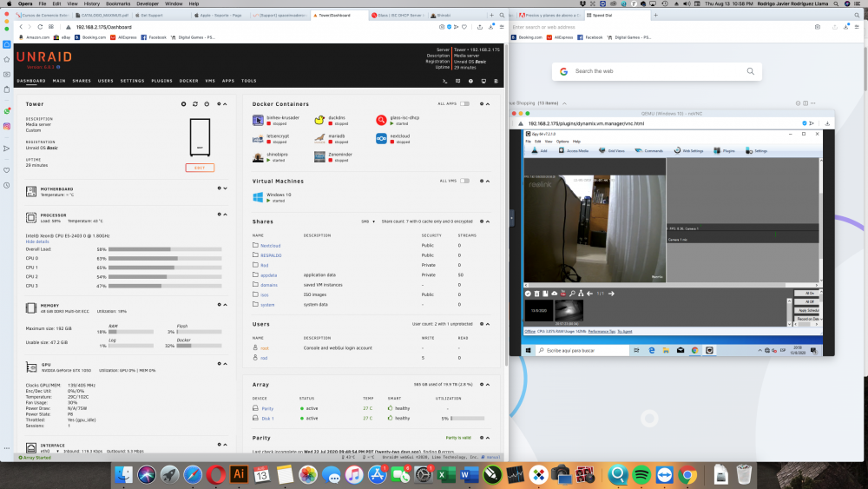Click the log icon in Unraid header
Viewport: 868px width, 489px height.
[x=496, y=81]
